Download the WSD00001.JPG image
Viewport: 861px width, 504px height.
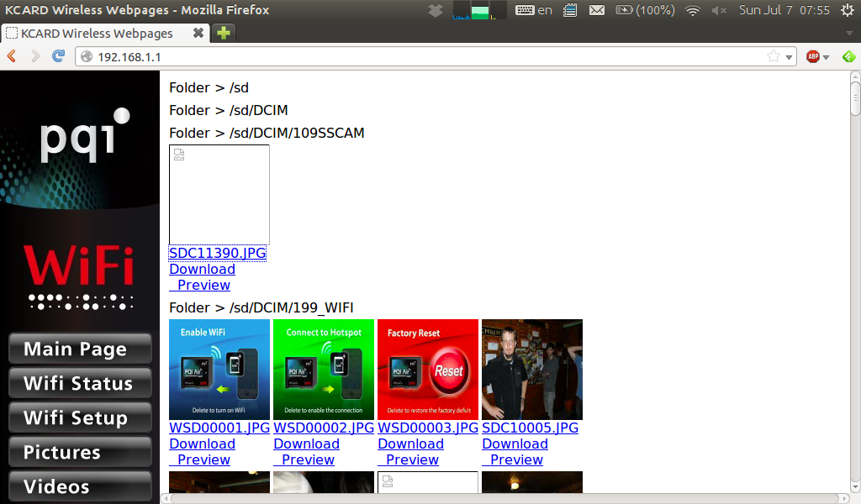[202, 444]
